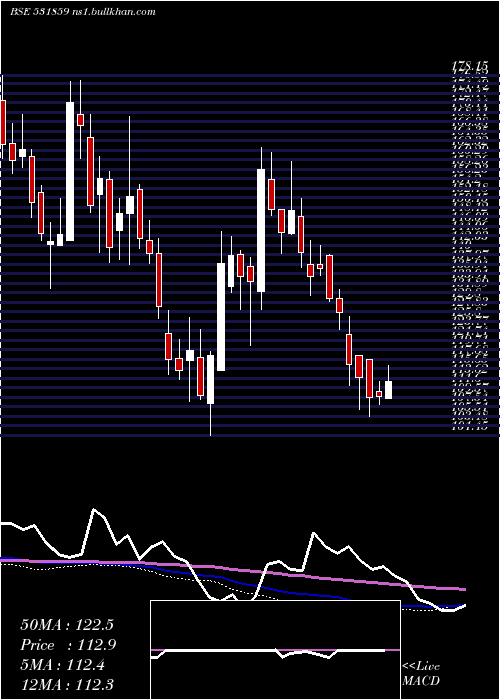Image resolution: width=500 pixels, height=700 pixels.
Task: Click the <<Live MACD label
Action: click(x=421, y=673)
